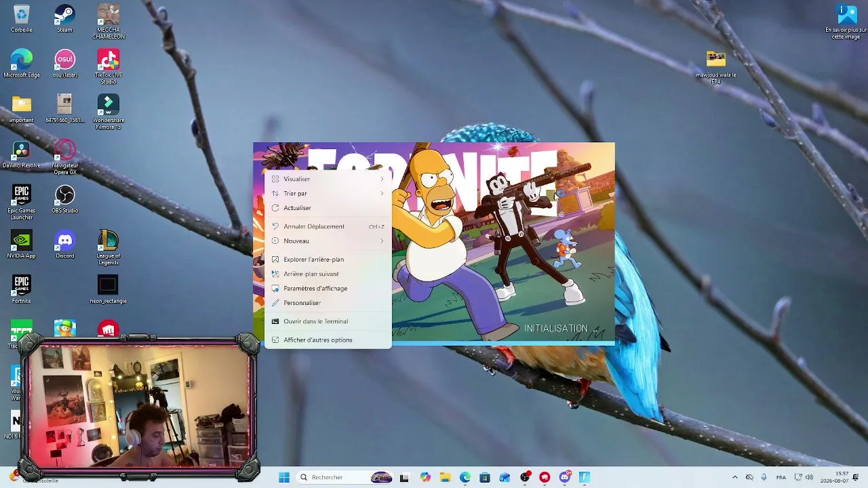Click 'En savoir plus sur cette image' icon

tap(846, 22)
